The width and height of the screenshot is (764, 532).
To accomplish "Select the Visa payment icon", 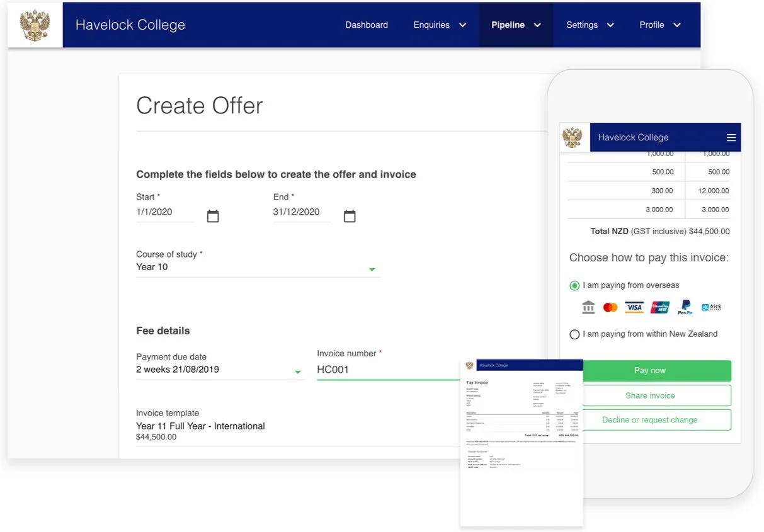I will tap(634, 307).
